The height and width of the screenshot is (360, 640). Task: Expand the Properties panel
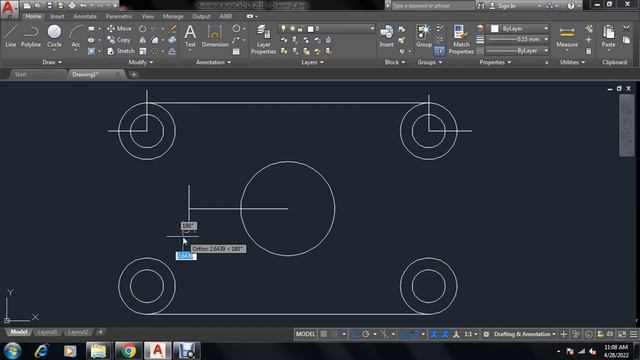coord(495,62)
